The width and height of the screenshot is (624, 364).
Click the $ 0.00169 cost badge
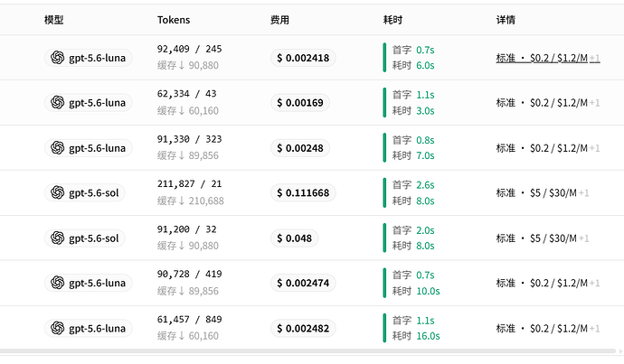click(x=299, y=103)
